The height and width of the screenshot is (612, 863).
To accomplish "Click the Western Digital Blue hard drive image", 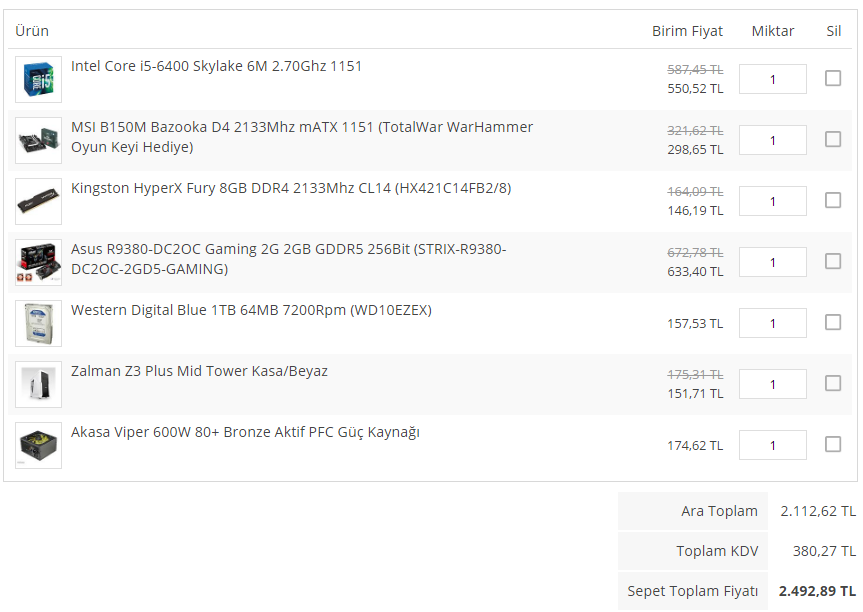I will pyautogui.click(x=38, y=324).
